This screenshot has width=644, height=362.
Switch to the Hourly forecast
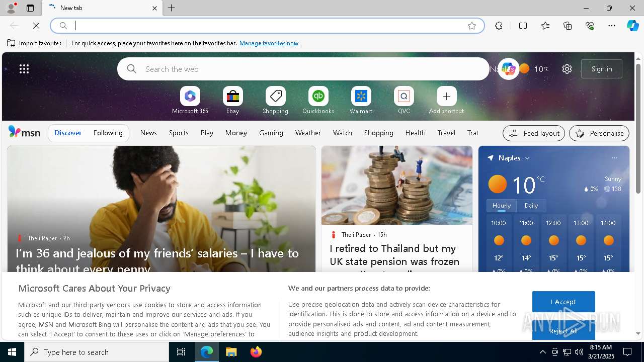pyautogui.click(x=502, y=206)
